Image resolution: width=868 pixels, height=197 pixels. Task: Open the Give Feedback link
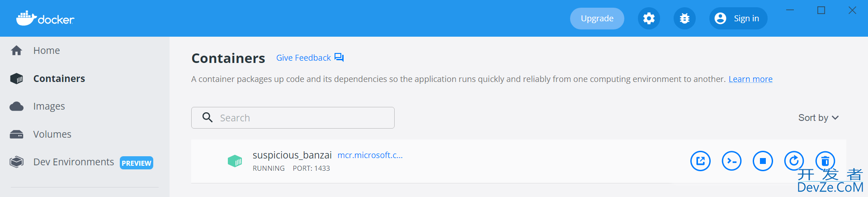tap(310, 58)
